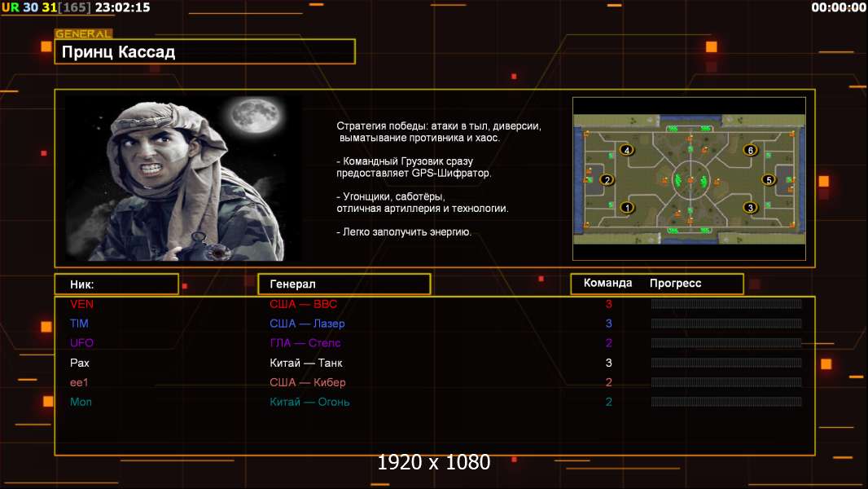Viewport: 868px width, 489px height.
Task: Click the Prince Kassad general portrait
Action: 183,178
